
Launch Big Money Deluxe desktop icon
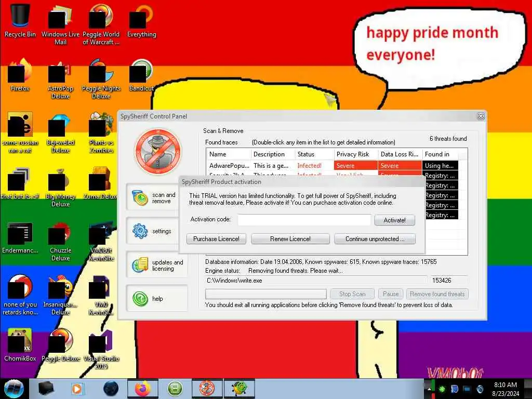click(x=60, y=187)
